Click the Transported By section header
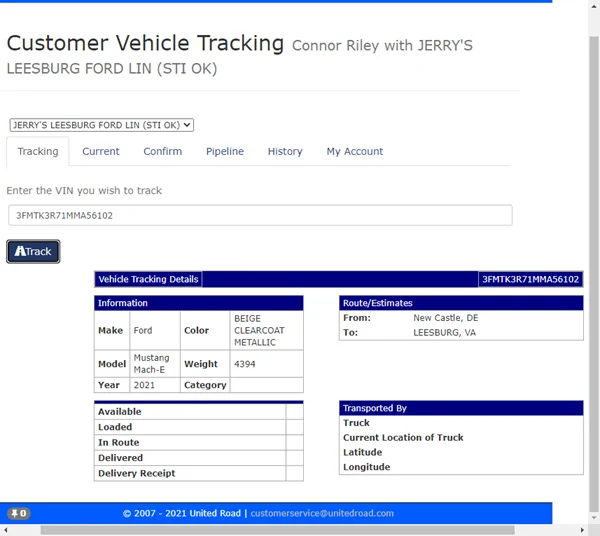The width and height of the screenshot is (600, 536). (x=461, y=408)
